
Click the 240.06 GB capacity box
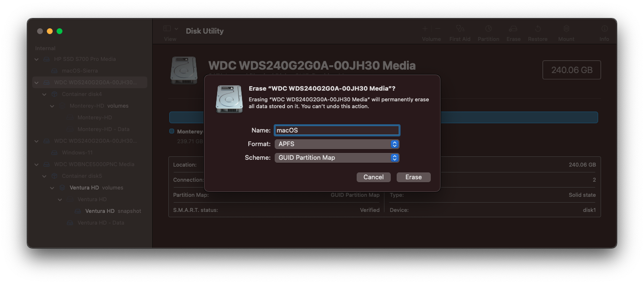pyautogui.click(x=572, y=70)
